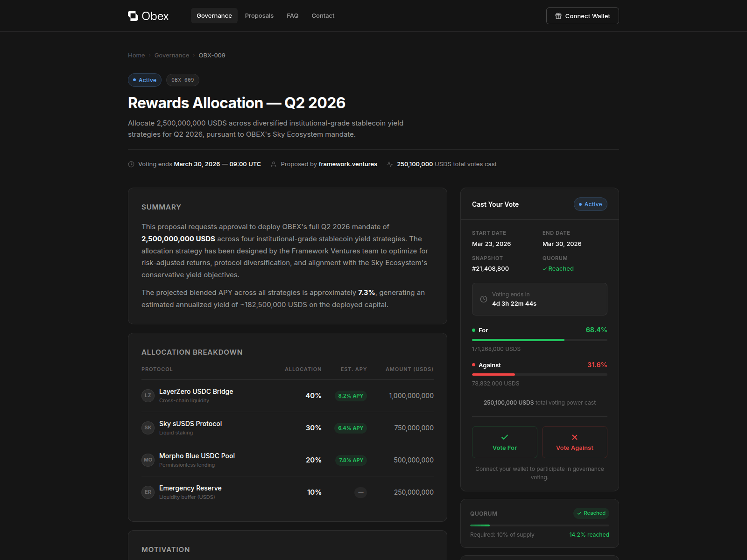The height and width of the screenshot is (560, 747).
Task: Click the 8.2% APY badge
Action: coord(350,395)
